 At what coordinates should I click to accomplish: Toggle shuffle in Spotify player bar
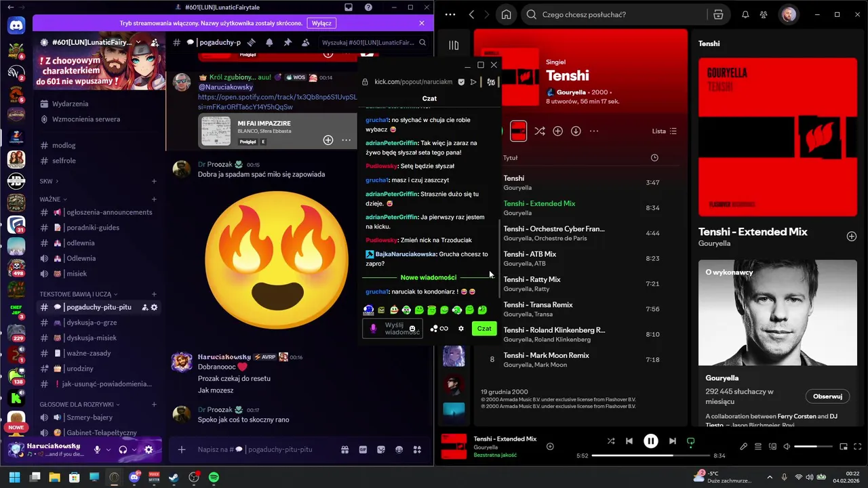tap(611, 441)
